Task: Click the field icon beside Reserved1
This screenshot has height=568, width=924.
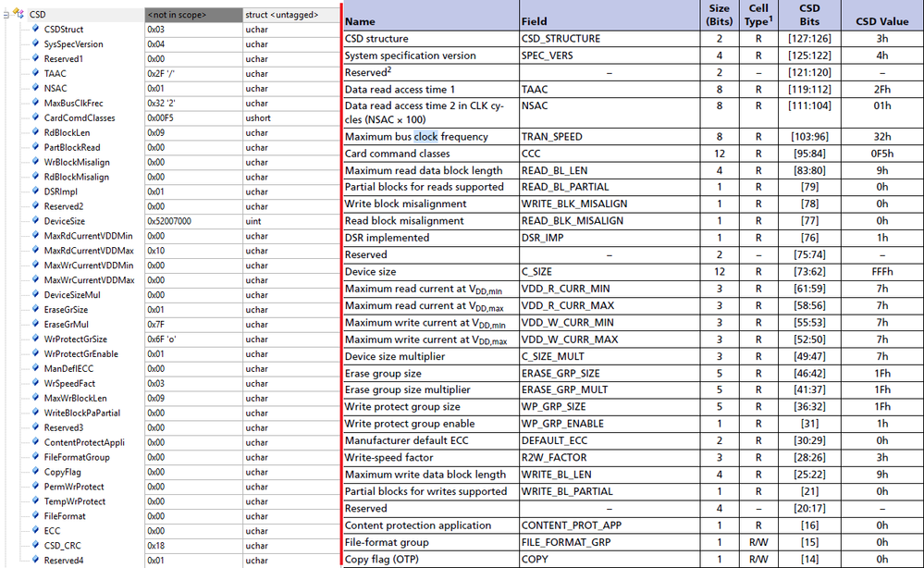Action: coord(35,58)
